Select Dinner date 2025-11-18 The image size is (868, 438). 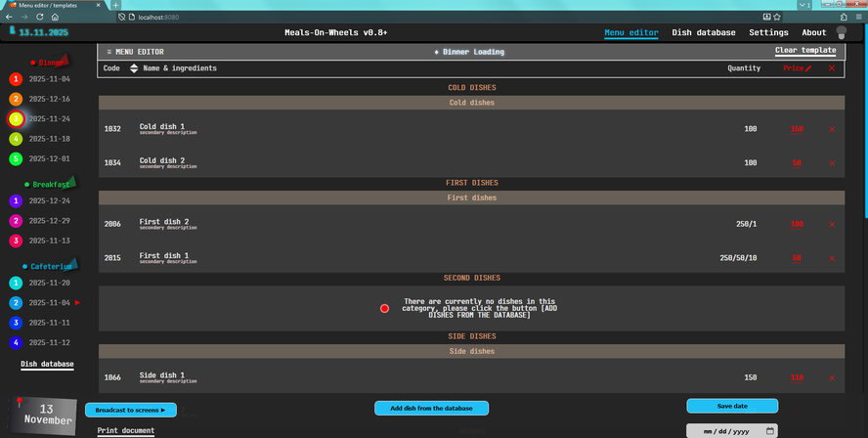(49, 139)
